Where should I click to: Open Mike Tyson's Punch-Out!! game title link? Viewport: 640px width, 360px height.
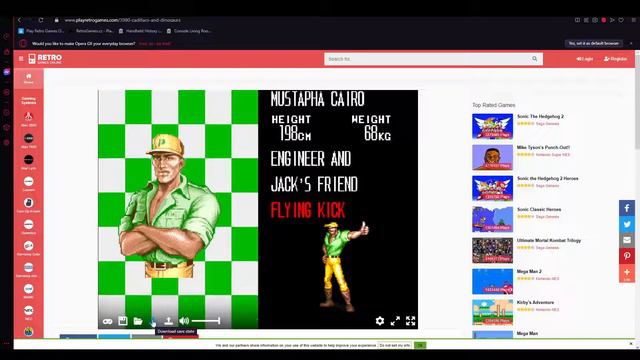click(543, 147)
